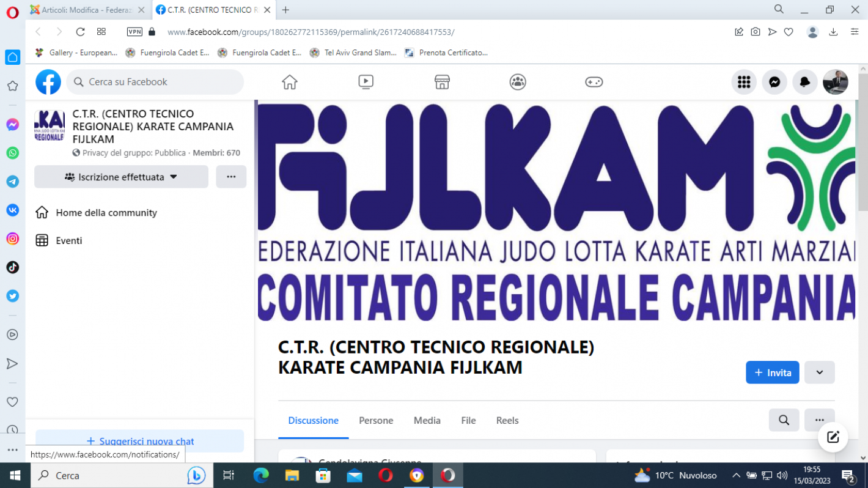Open the sidebar heart pinboards icon
The width and height of the screenshot is (868, 488).
click(12, 402)
